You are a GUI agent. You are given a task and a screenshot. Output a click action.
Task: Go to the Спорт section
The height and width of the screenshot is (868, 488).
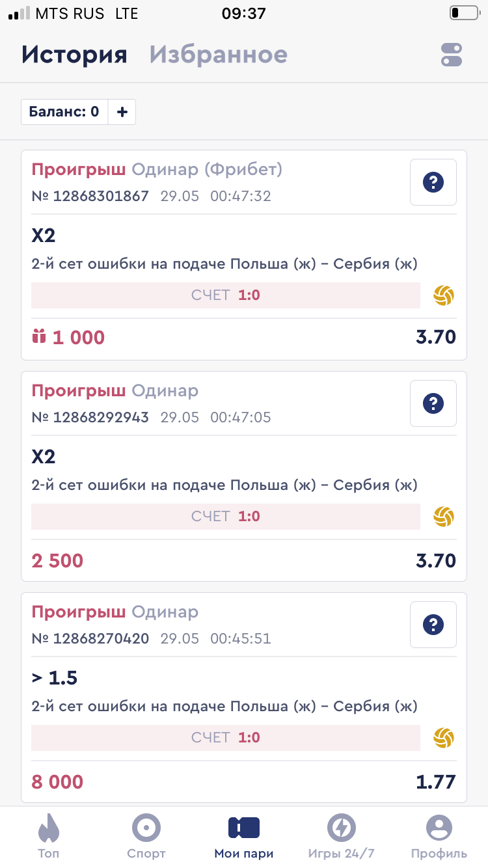point(146,835)
